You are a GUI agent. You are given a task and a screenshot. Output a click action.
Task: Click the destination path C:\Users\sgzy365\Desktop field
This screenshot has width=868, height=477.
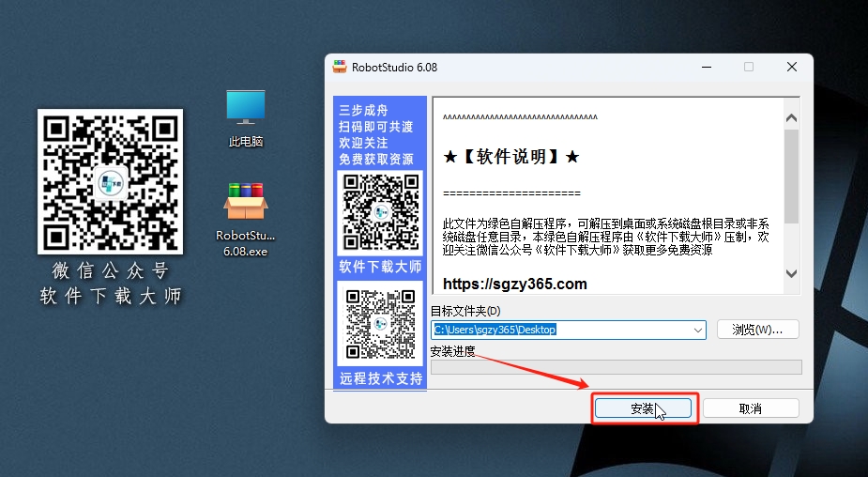coord(569,330)
